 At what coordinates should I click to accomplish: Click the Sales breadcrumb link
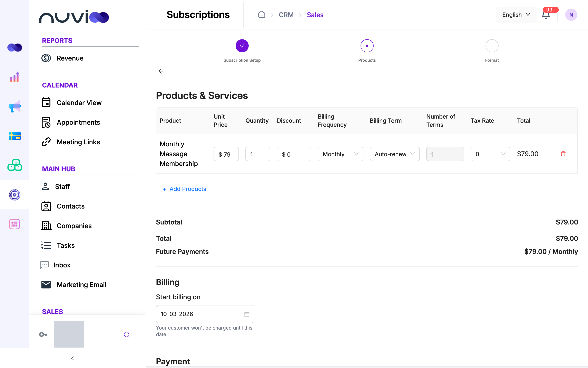click(x=315, y=15)
